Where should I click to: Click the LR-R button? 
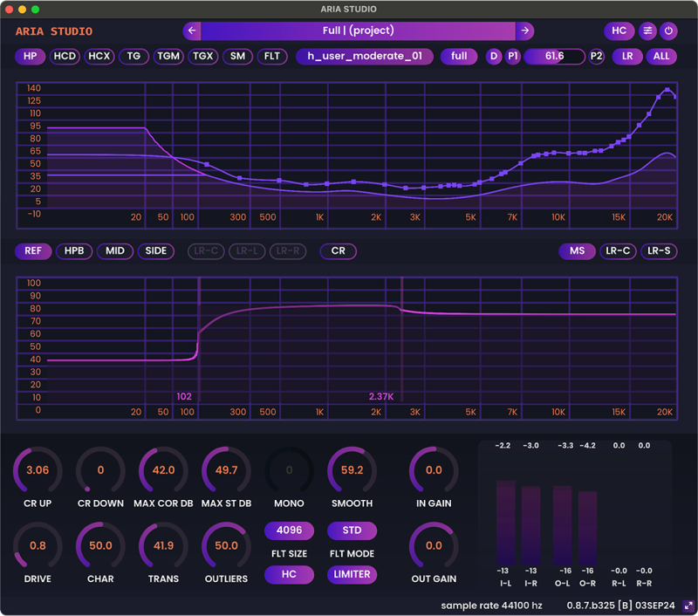click(288, 251)
